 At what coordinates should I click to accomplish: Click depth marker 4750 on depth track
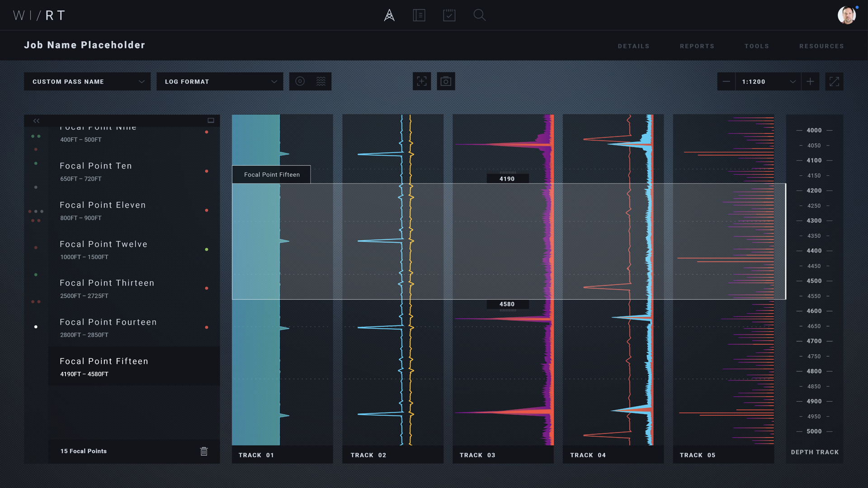click(814, 357)
